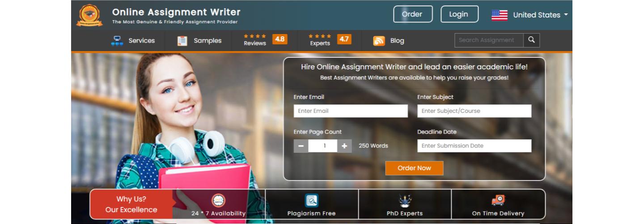Click the 4.8 reviews rating badge
Screen dimensions: 644x224
point(280,39)
